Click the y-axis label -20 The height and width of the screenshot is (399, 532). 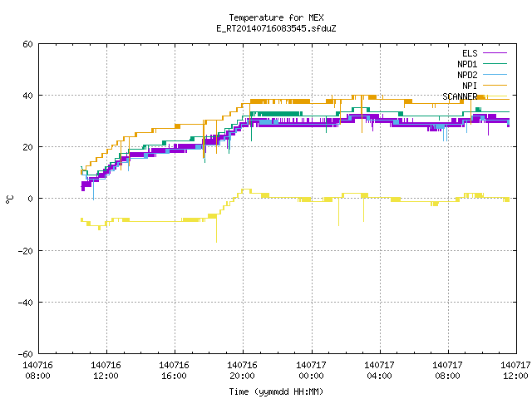click(x=26, y=251)
